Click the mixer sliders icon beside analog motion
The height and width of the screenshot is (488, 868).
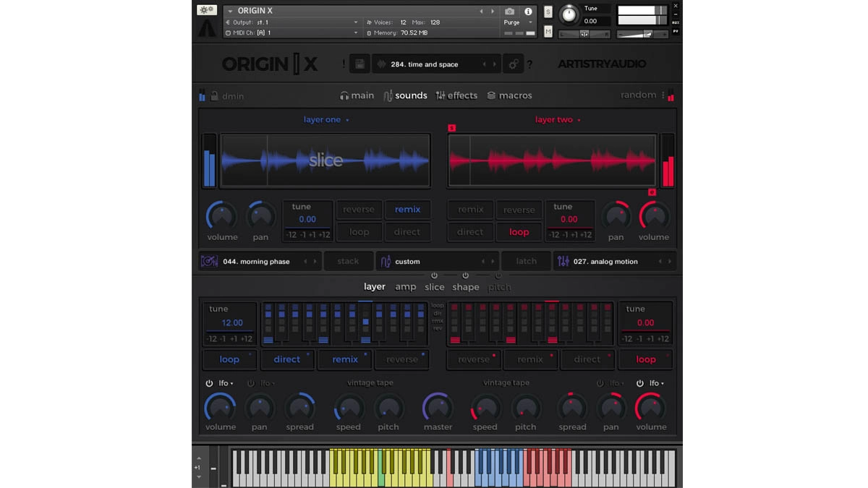click(x=563, y=261)
